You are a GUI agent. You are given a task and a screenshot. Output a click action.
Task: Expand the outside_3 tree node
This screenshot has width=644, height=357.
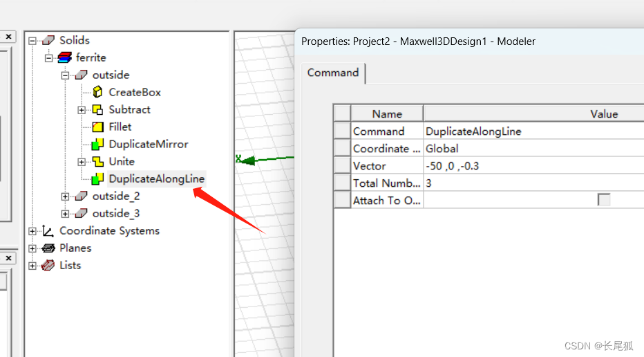(x=65, y=214)
